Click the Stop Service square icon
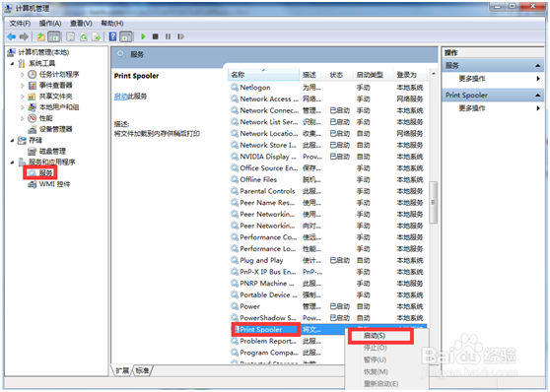Screen dimensions: 550x392 (156, 36)
